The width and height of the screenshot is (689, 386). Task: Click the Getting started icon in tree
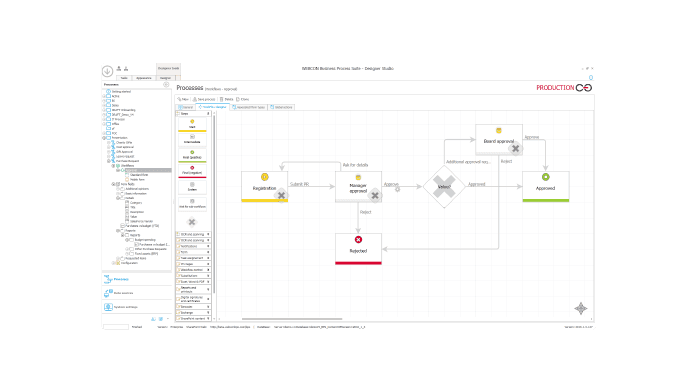(x=108, y=91)
